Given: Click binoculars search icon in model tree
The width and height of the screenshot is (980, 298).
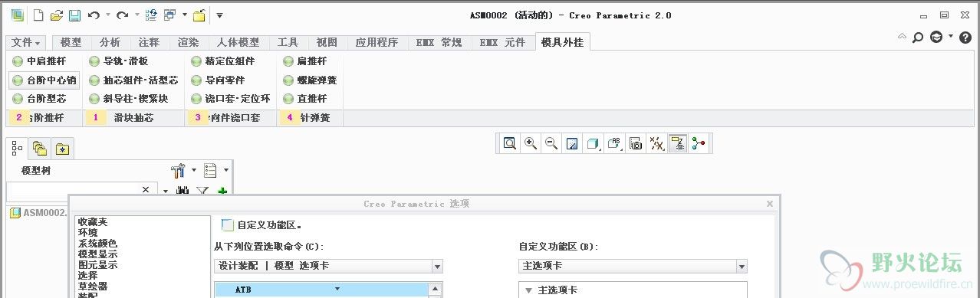Looking at the screenshot, I should point(183,190).
